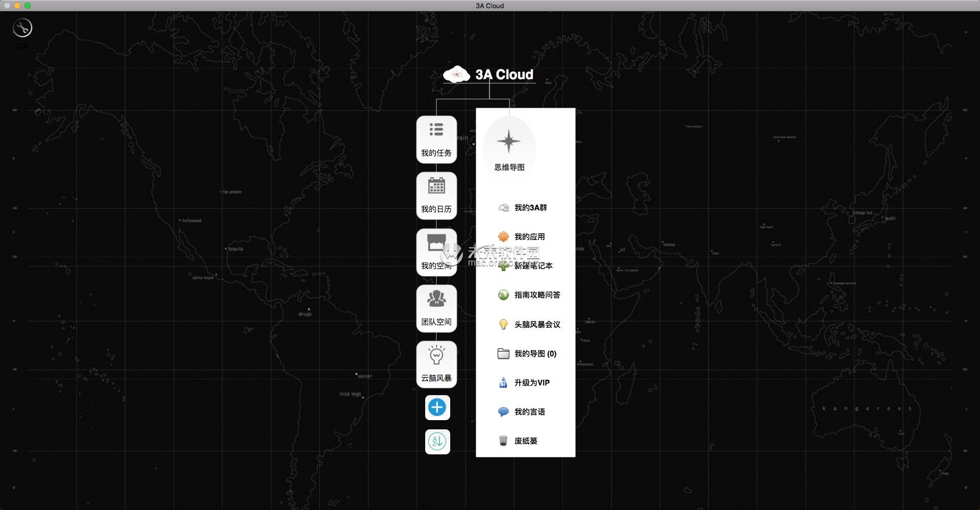This screenshot has width=980, height=510.
Task: Open 我的日历 calendar card
Action: pyautogui.click(x=436, y=196)
